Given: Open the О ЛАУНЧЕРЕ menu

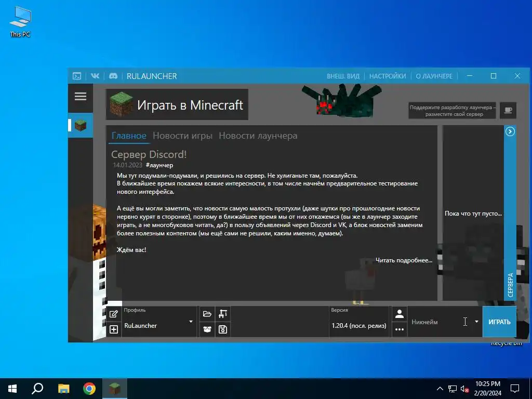Looking at the screenshot, I should coord(434,76).
